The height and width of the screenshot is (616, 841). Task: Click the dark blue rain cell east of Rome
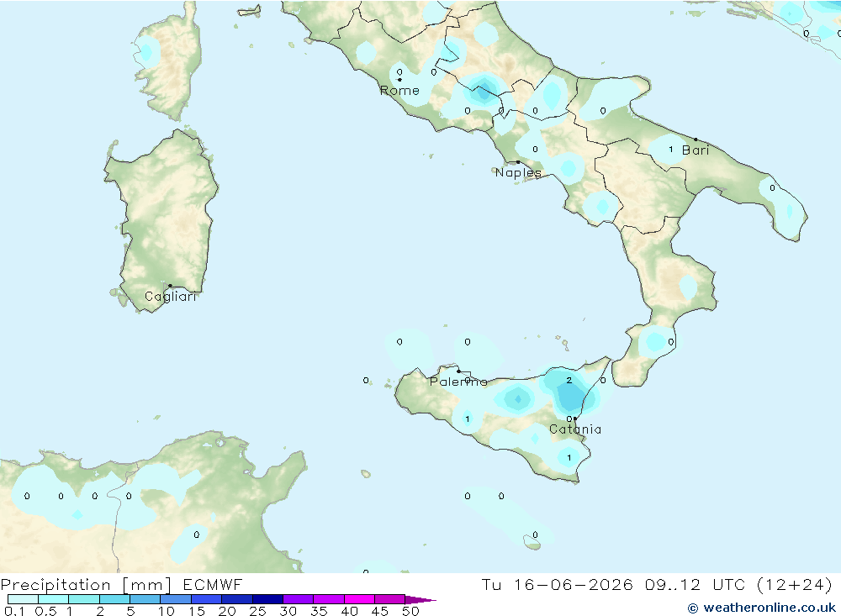pyautogui.click(x=484, y=92)
